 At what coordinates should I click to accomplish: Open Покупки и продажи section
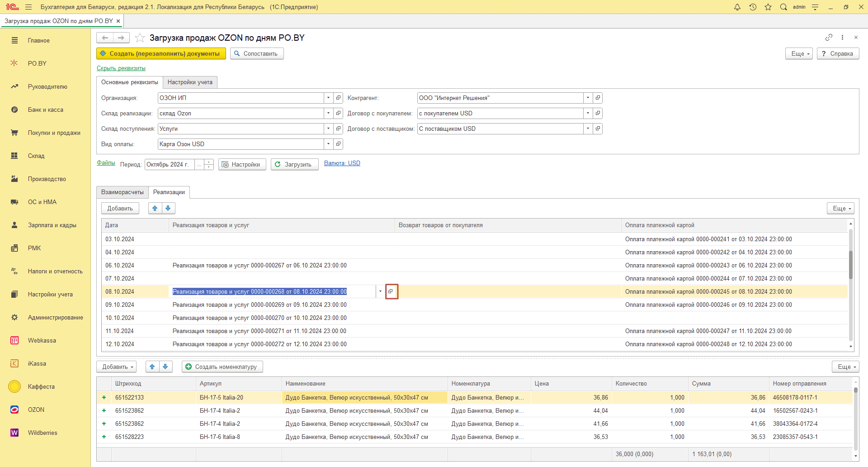(x=54, y=133)
